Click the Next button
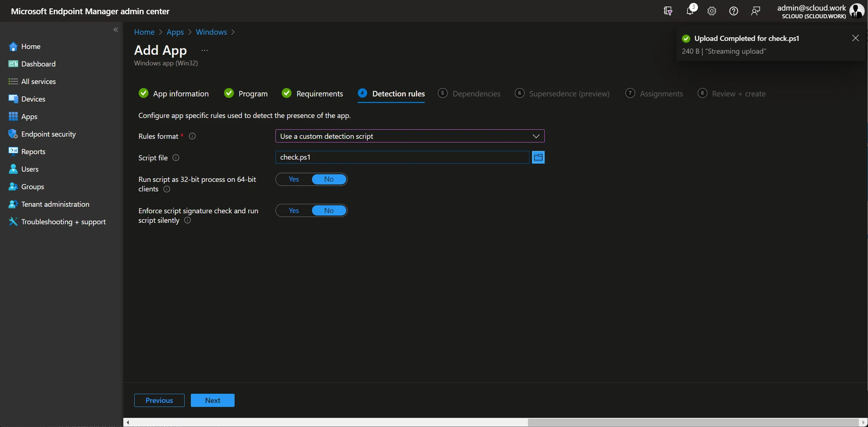This screenshot has height=427, width=868. [212, 400]
